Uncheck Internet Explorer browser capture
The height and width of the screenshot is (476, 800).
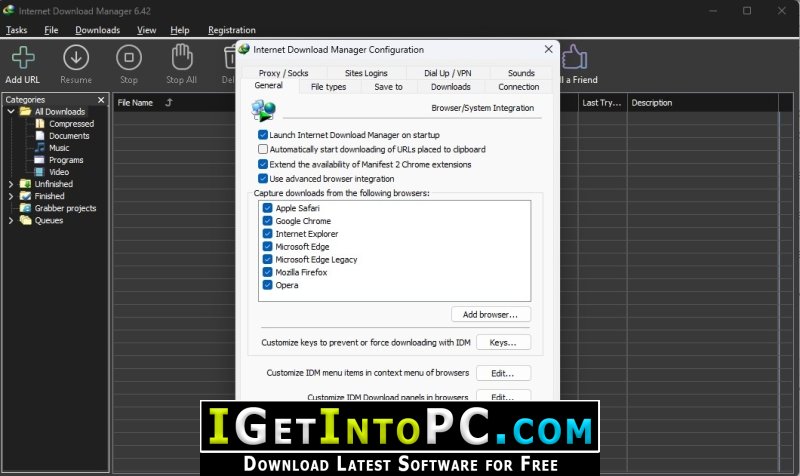267,234
